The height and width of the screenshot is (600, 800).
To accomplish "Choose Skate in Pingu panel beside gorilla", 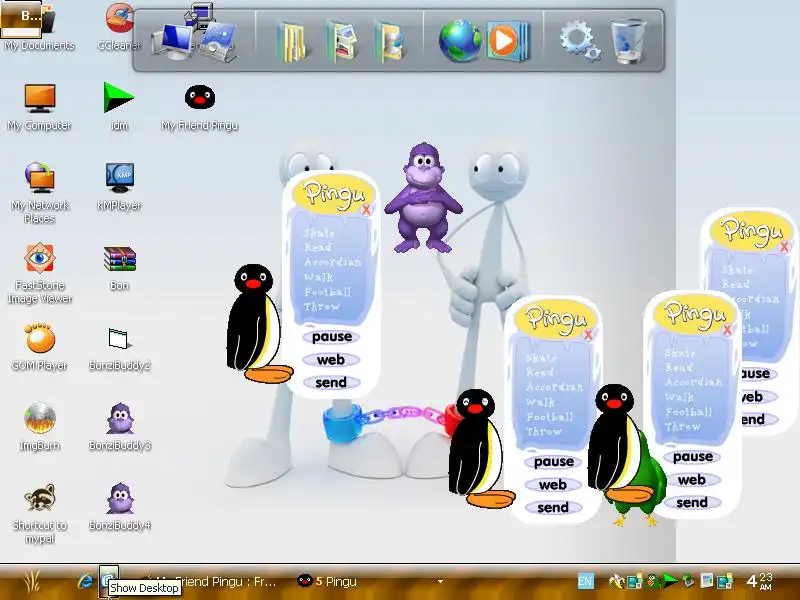I will click(x=319, y=233).
